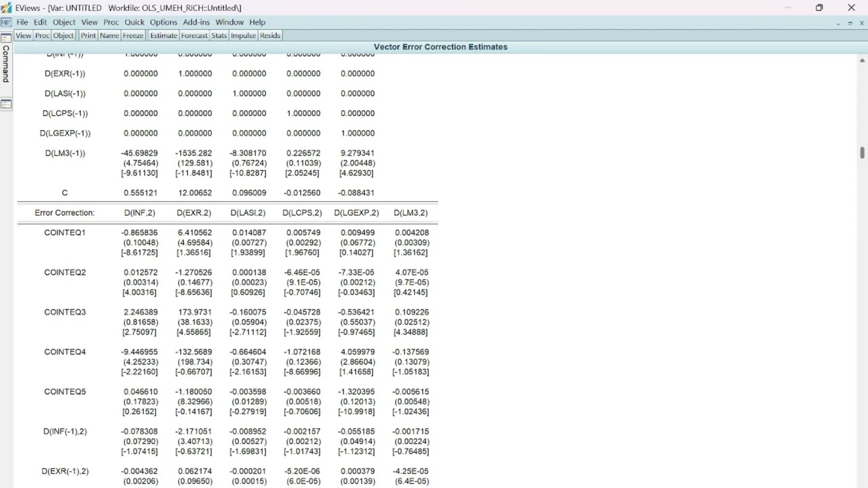Open the Object menu in the menu bar
The image size is (868, 488).
(x=64, y=22)
